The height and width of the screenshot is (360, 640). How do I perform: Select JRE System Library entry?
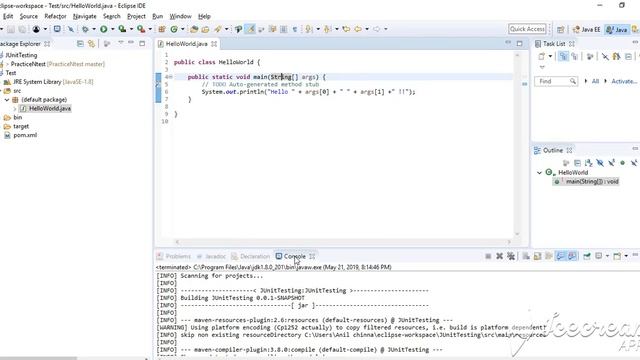(53, 82)
